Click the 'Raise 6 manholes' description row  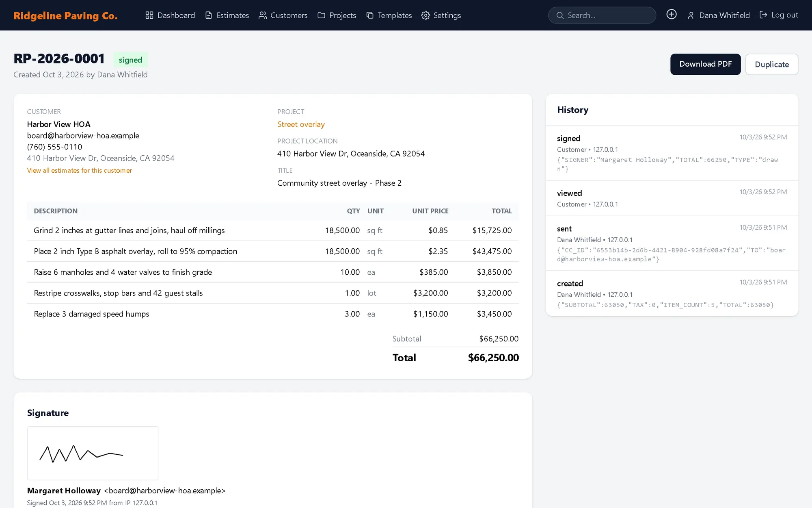[x=273, y=272]
